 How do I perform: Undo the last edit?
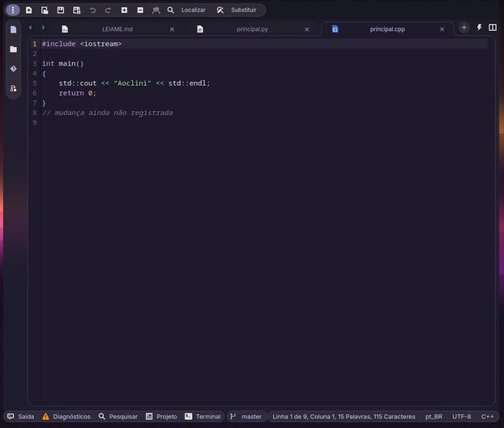tap(92, 10)
